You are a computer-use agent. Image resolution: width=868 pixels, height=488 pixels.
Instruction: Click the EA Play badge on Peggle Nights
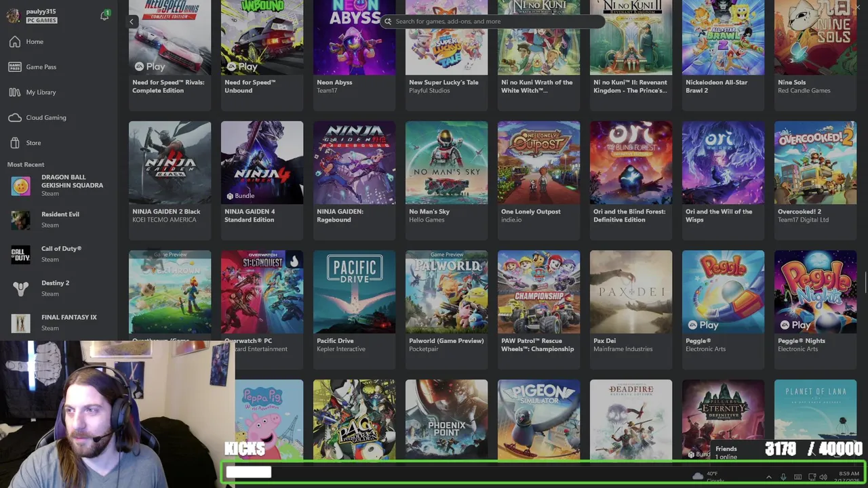(x=794, y=325)
